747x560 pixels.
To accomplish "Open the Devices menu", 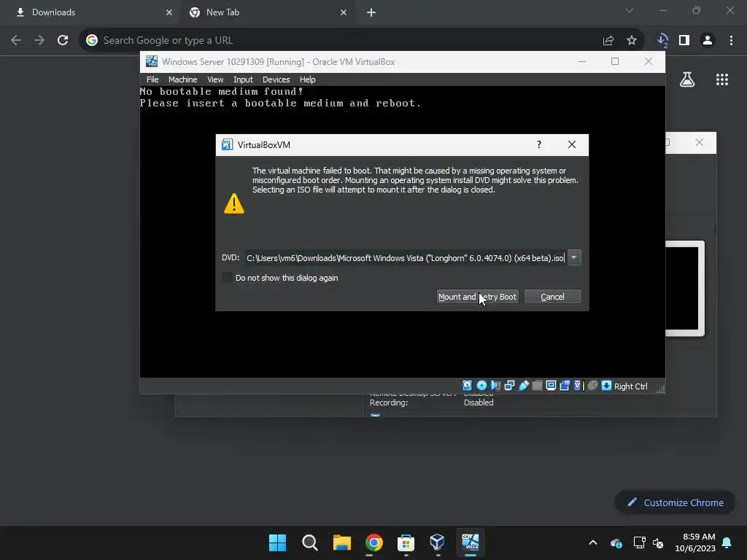I will pyautogui.click(x=276, y=79).
